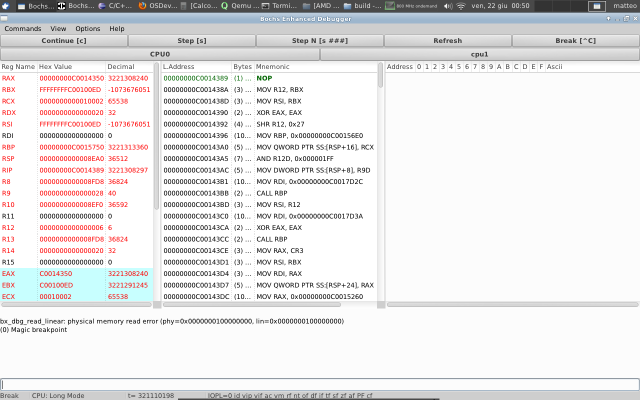
Task: Open the Commands menu
Action: point(23,29)
